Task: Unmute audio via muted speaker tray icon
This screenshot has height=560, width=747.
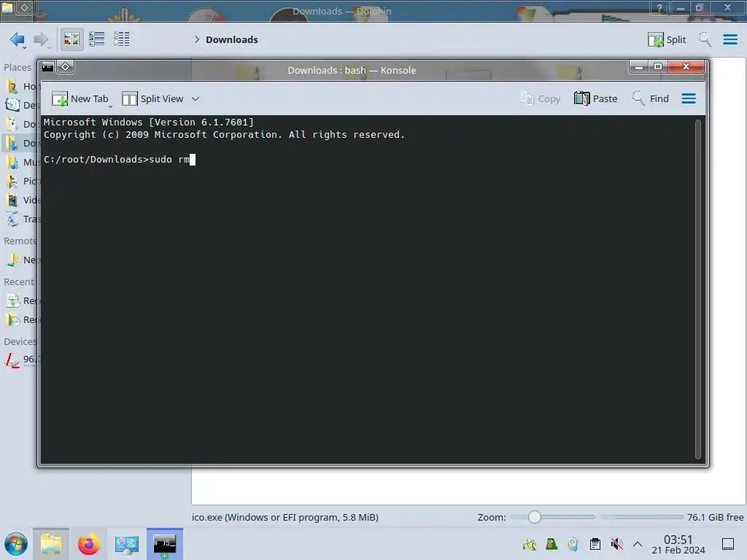Action: (617, 544)
